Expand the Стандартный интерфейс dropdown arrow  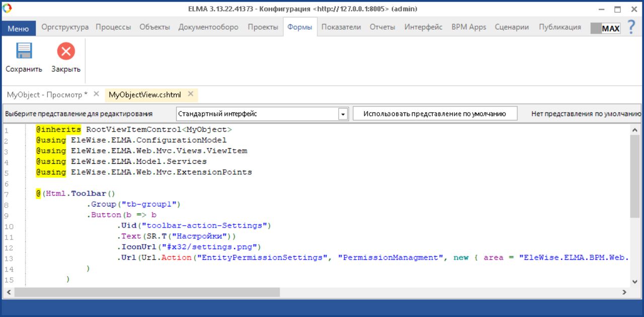coord(343,114)
